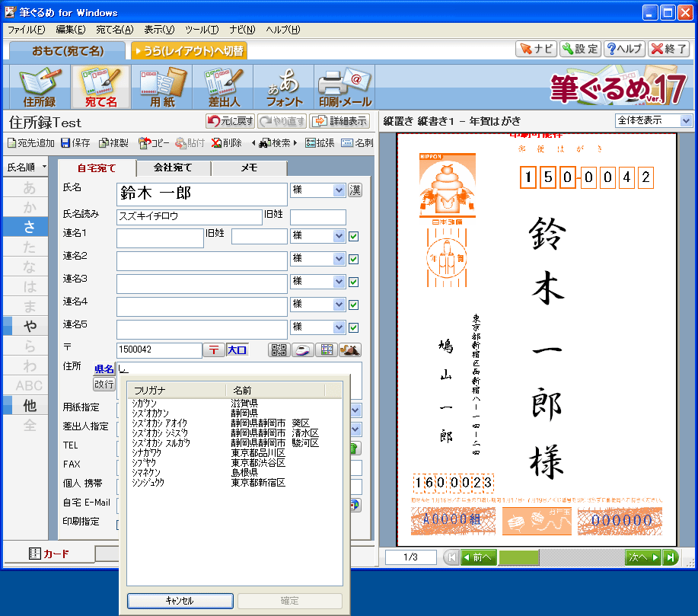Go to next card with 次へ

642,557
